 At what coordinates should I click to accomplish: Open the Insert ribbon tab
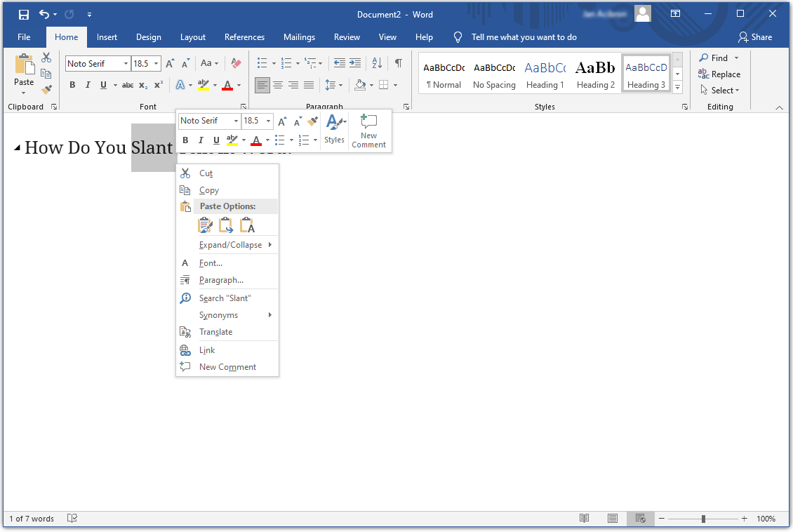pyautogui.click(x=107, y=37)
